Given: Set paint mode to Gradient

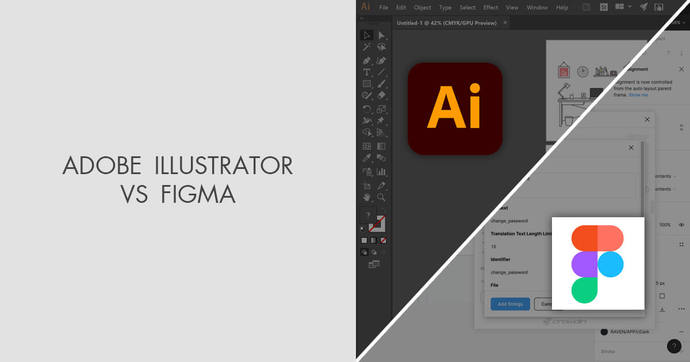Looking at the screenshot, I should pos(374,241).
